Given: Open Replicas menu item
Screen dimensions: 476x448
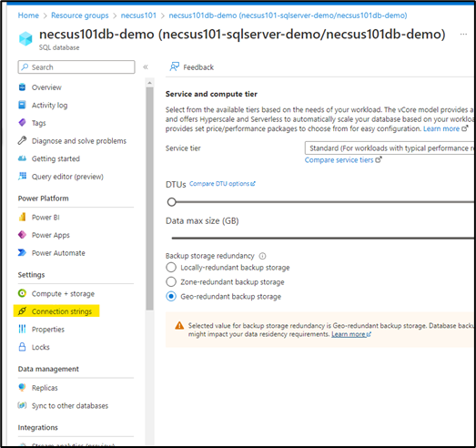Looking at the screenshot, I should point(45,388).
